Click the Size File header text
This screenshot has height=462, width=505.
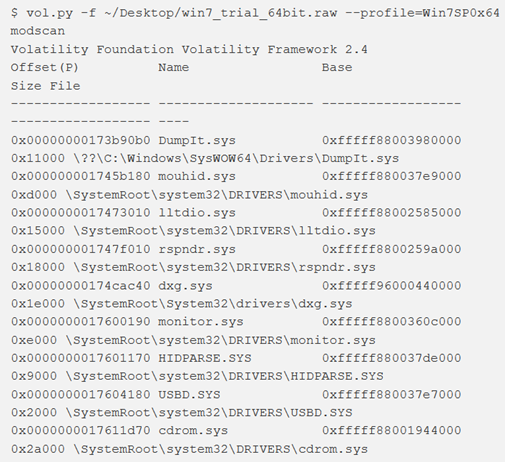45,86
